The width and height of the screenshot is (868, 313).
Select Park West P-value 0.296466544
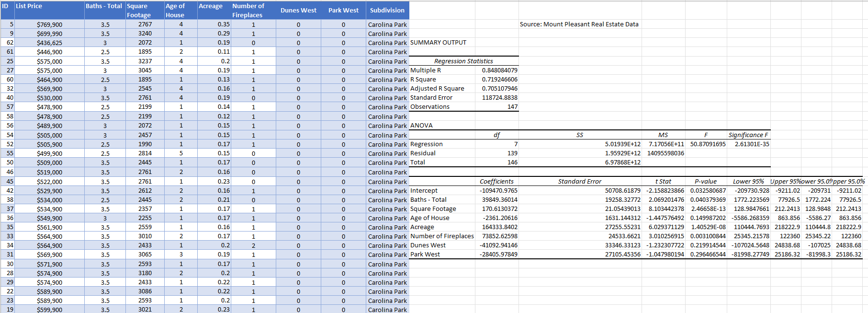[708, 255]
